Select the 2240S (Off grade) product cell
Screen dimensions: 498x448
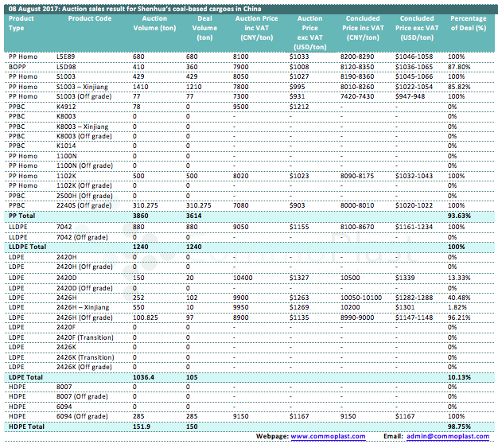tap(84, 205)
